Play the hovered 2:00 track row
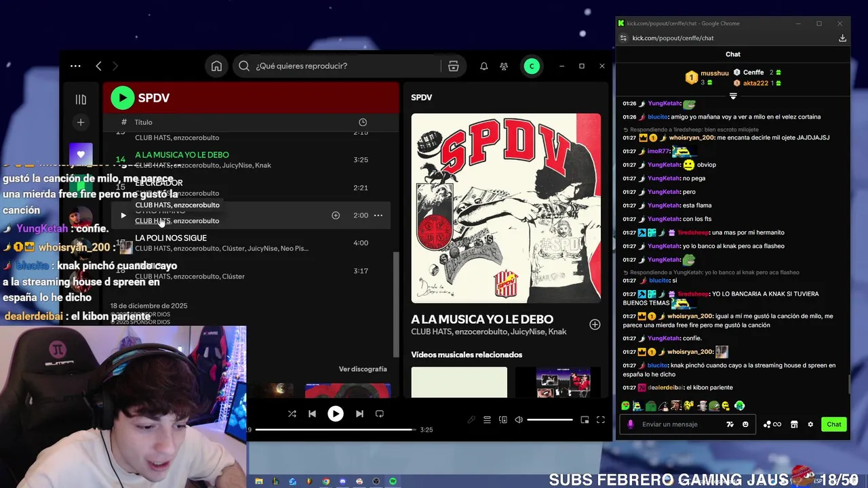Viewport: 868px width, 488px height. [x=123, y=216]
